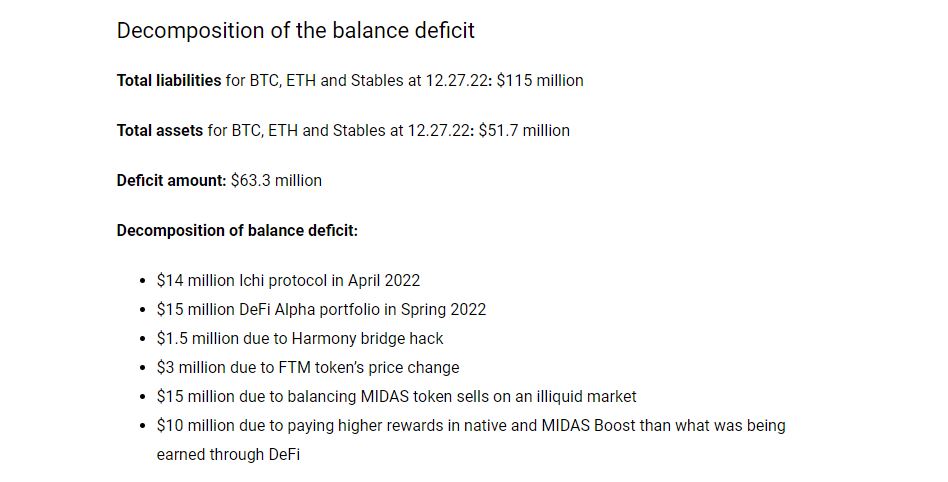The width and height of the screenshot is (948, 482).
Task: Click the Ichi protocol April 2022 bullet
Action: coord(288,281)
